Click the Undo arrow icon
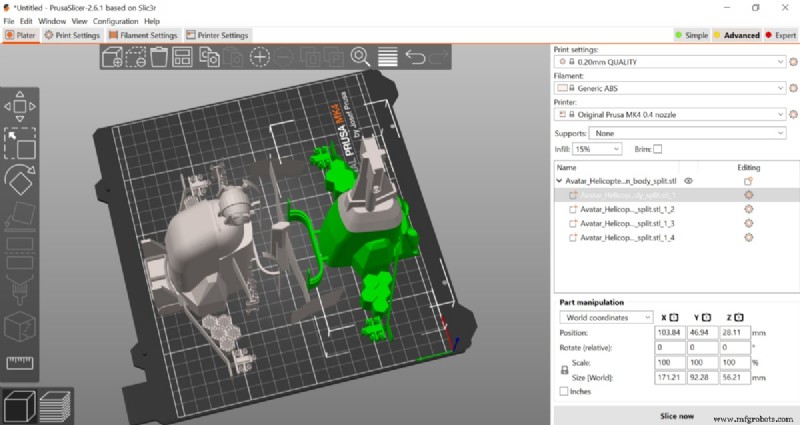This screenshot has width=800, height=425. pos(415,57)
